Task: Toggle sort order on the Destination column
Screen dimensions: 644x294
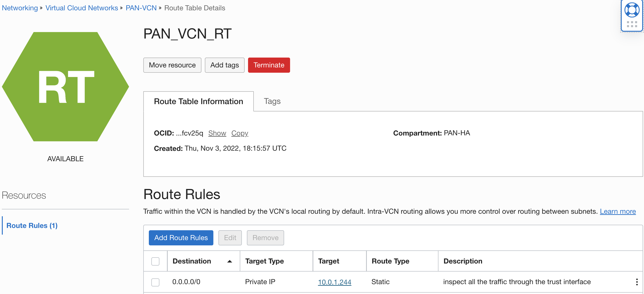Action: coord(229,262)
